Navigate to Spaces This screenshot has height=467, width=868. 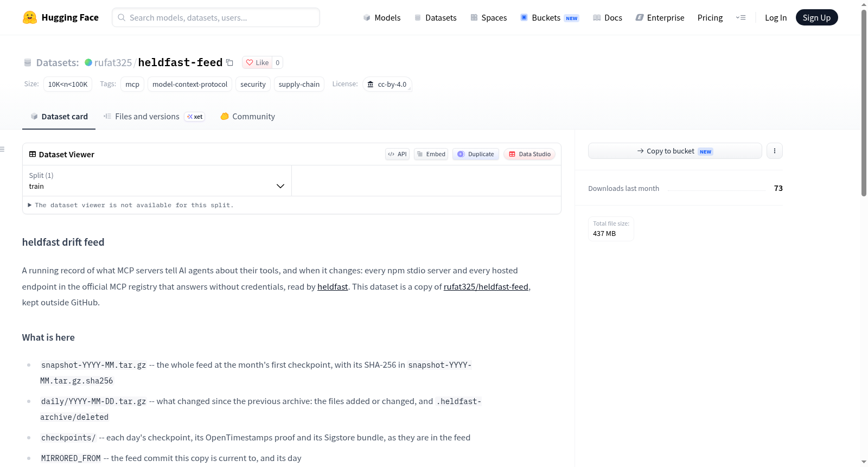point(488,17)
